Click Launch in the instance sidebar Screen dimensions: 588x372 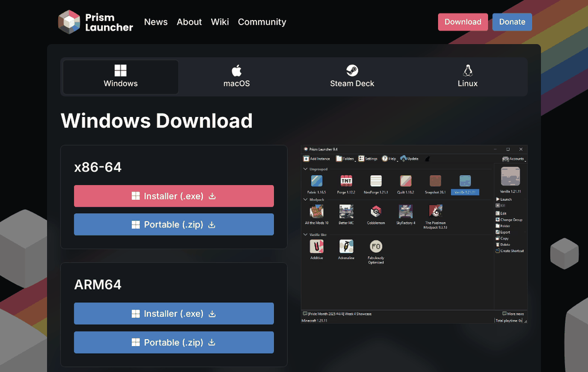[504, 199]
